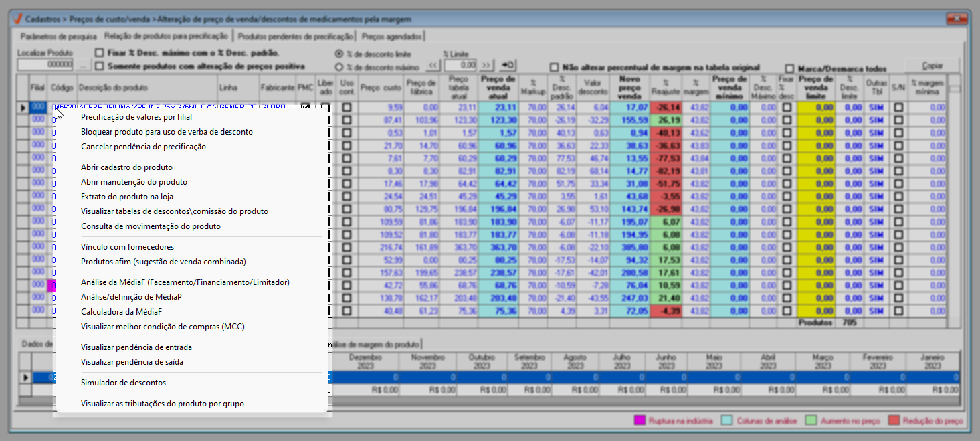Viewport: 980px width, 441px height.
Task: Click the Preço custo cell '216,74'
Action: [381, 247]
